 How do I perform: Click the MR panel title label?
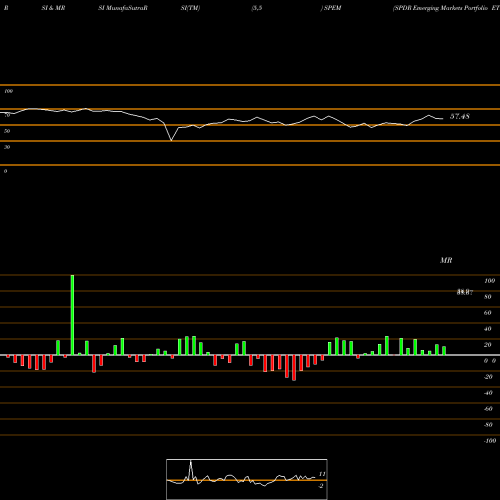click(x=446, y=260)
